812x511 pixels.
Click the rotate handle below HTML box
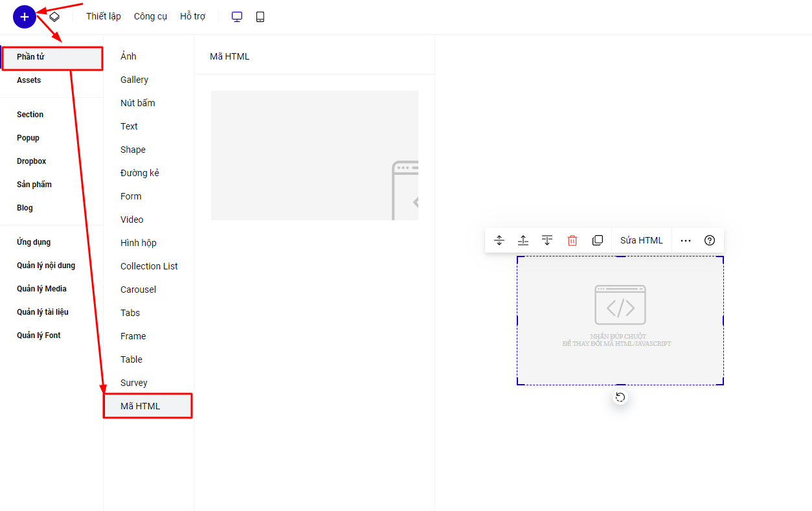(620, 397)
